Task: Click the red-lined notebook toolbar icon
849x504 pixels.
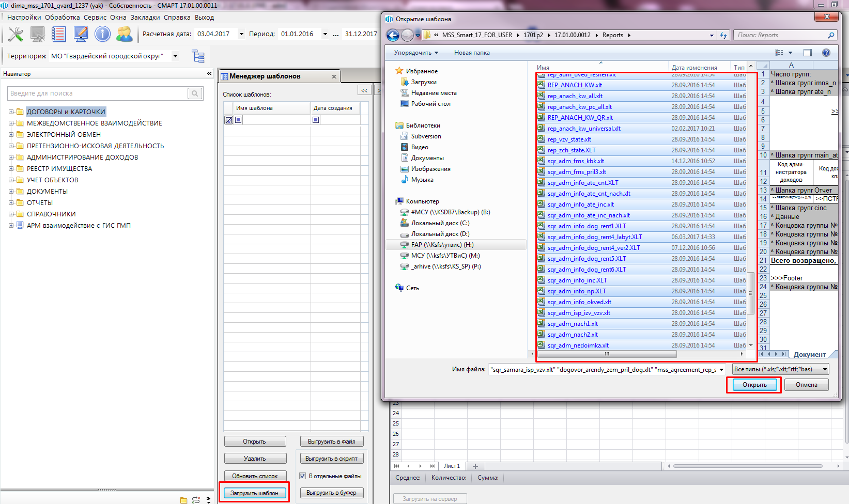Action: 58,34
